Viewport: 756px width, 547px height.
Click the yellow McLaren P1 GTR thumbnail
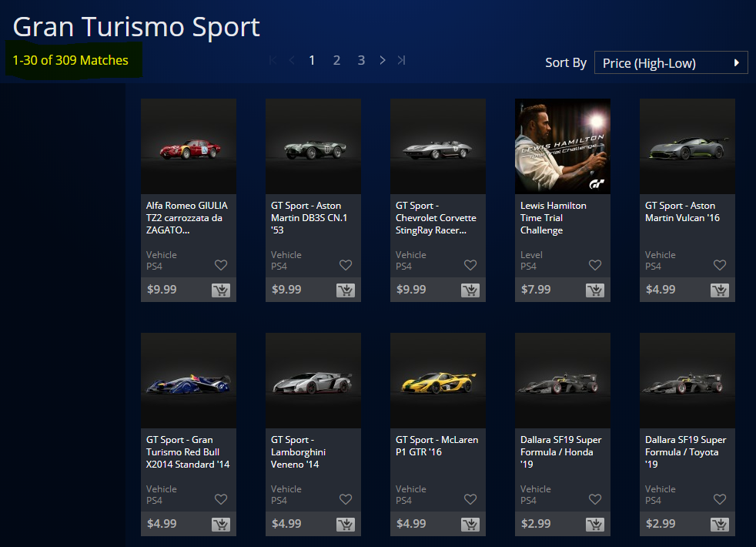click(438, 381)
